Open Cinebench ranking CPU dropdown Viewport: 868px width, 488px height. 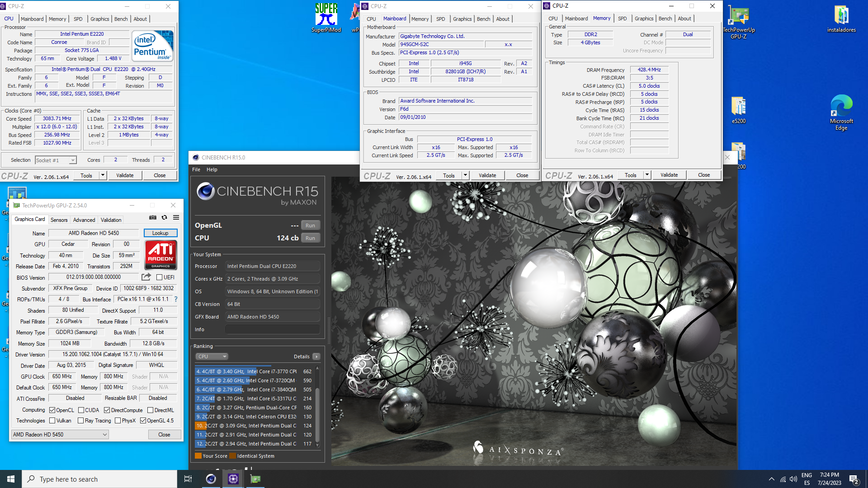(x=212, y=357)
